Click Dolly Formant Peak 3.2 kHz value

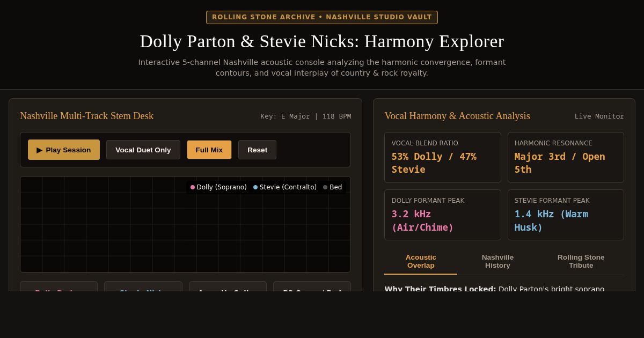pos(422,221)
